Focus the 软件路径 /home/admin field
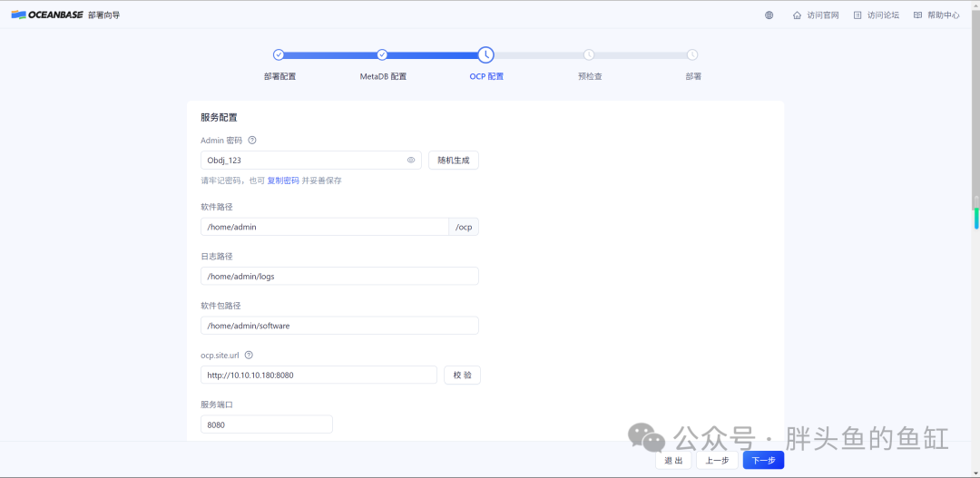This screenshot has height=478, width=980. pos(324,227)
